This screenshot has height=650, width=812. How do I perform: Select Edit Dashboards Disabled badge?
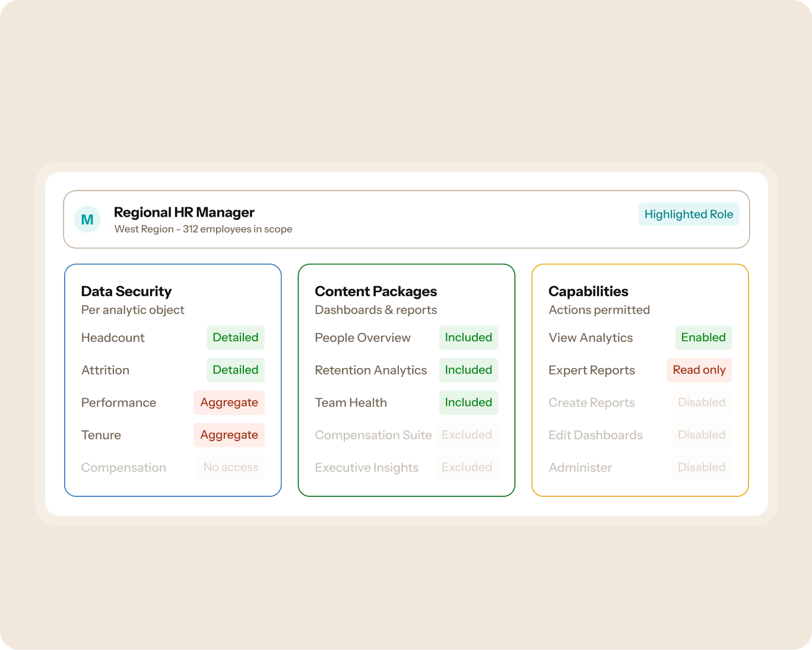[x=702, y=435]
